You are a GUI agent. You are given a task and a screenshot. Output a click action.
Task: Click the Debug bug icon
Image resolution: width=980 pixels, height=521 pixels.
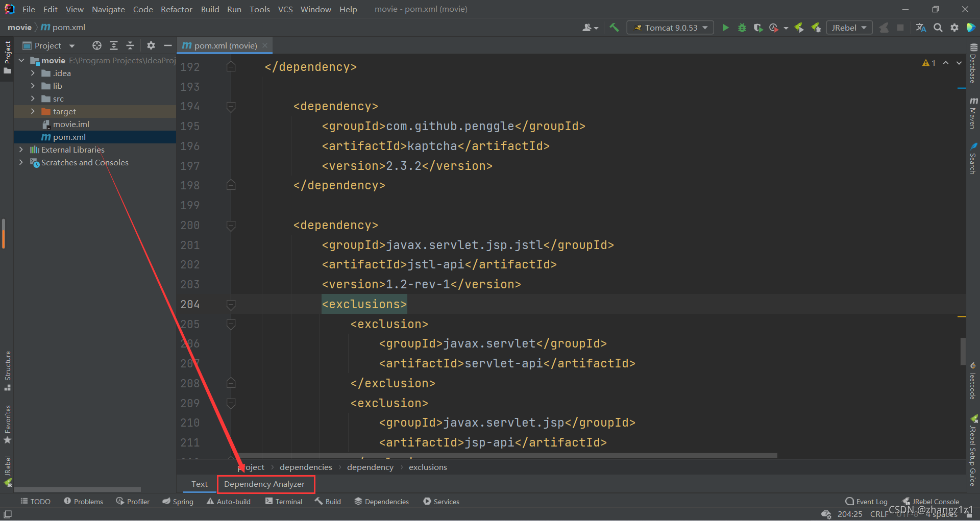click(742, 28)
